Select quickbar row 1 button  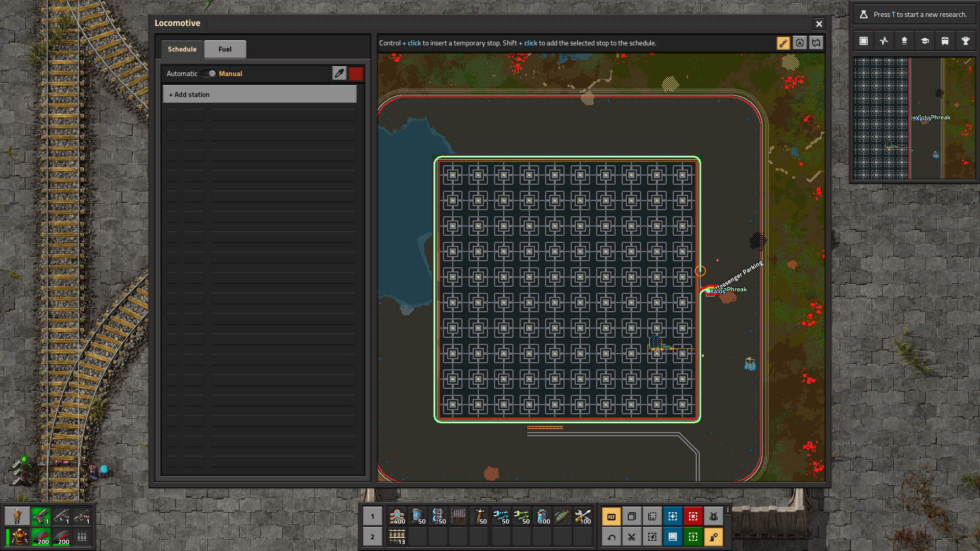pyautogui.click(x=372, y=516)
